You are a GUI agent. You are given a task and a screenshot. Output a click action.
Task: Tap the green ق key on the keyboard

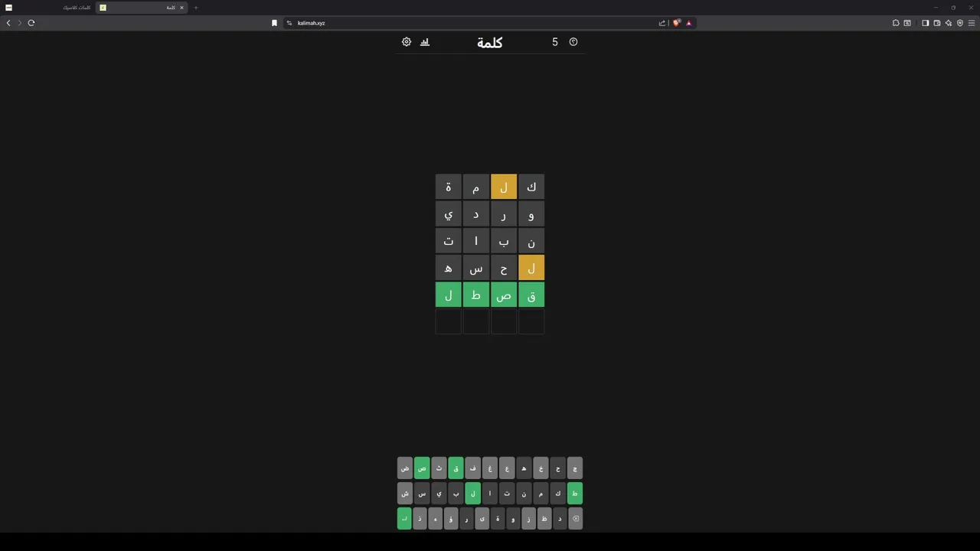[x=456, y=468]
